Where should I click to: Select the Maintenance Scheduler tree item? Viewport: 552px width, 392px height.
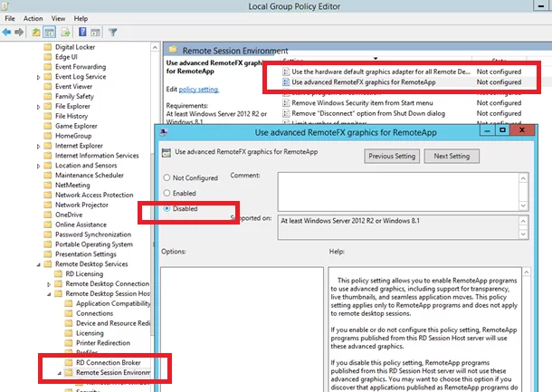click(90, 175)
